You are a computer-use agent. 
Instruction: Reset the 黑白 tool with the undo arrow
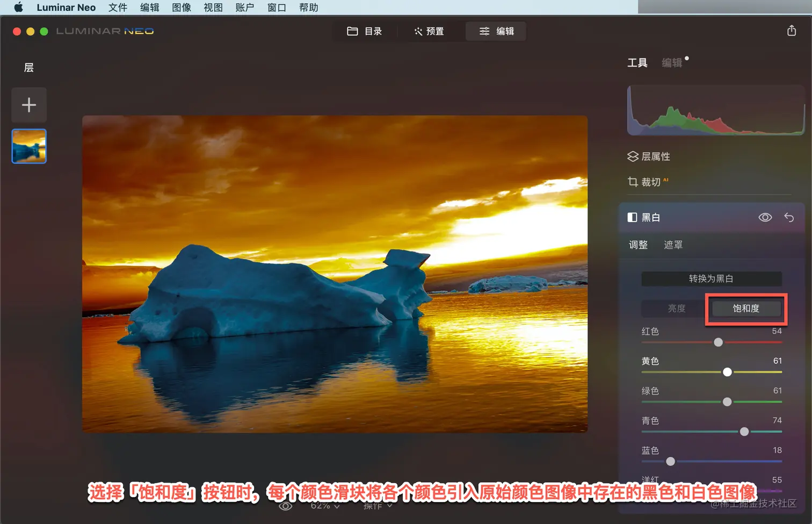point(789,217)
